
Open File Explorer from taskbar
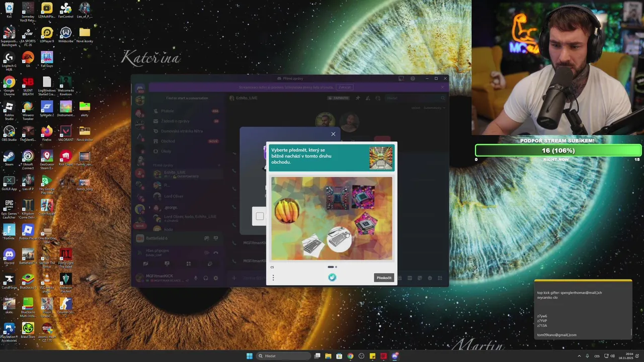click(328, 356)
